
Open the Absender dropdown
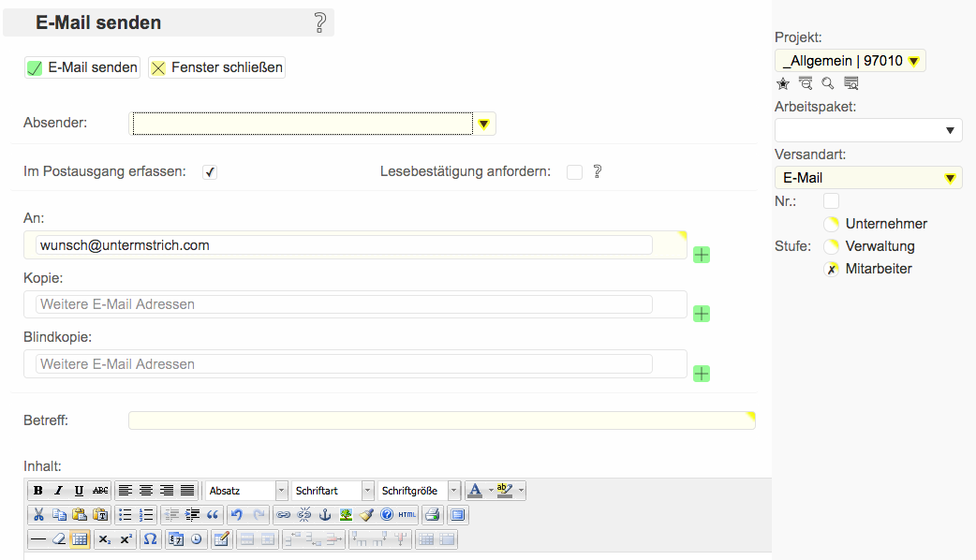(x=483, y=124)
